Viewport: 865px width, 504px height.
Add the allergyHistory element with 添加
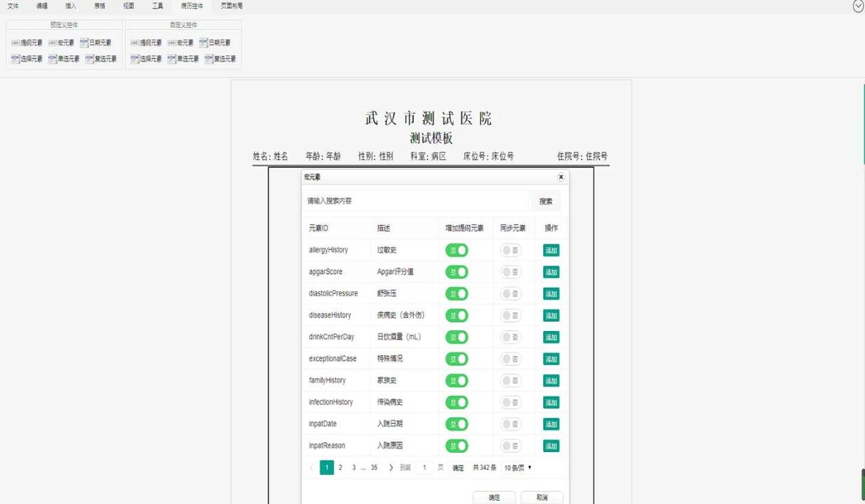click(x=551, y=251)
